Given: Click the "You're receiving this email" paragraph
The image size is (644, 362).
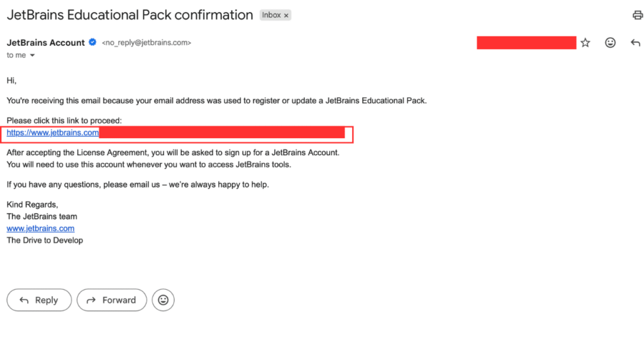Looking at the screenshot, I should tap(216, 101).
